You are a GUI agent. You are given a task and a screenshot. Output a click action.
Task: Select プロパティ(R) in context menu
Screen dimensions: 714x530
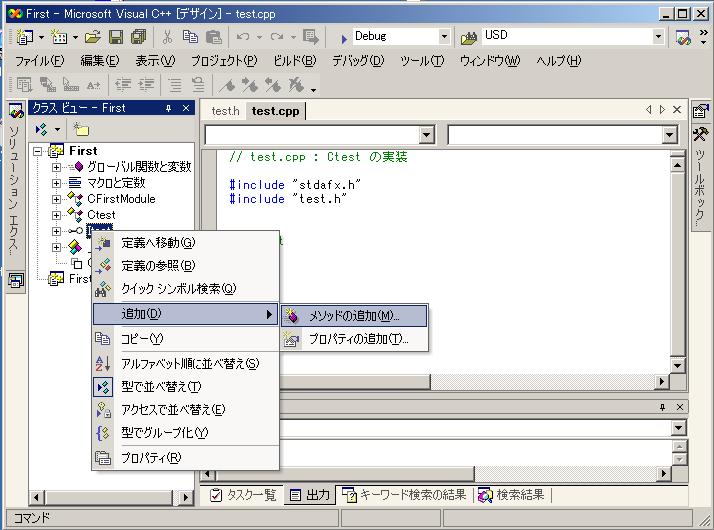pyautogui.click(x=186, y=458)
